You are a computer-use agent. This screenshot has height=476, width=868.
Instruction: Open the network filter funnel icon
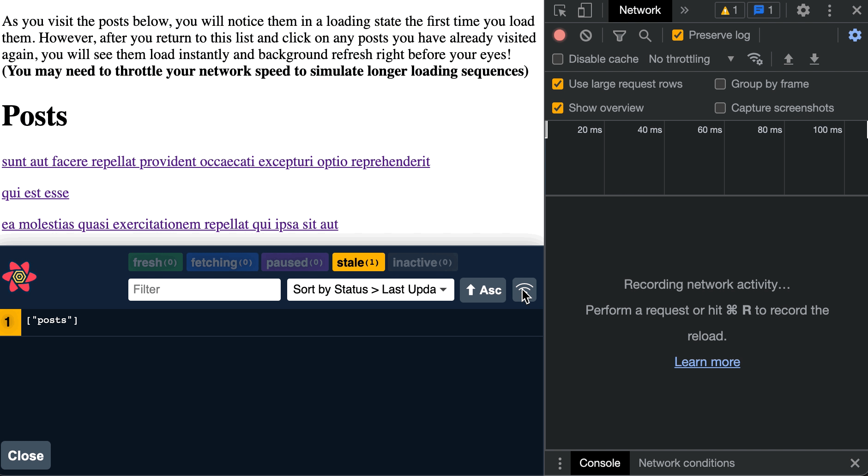[x=619, y=36]
